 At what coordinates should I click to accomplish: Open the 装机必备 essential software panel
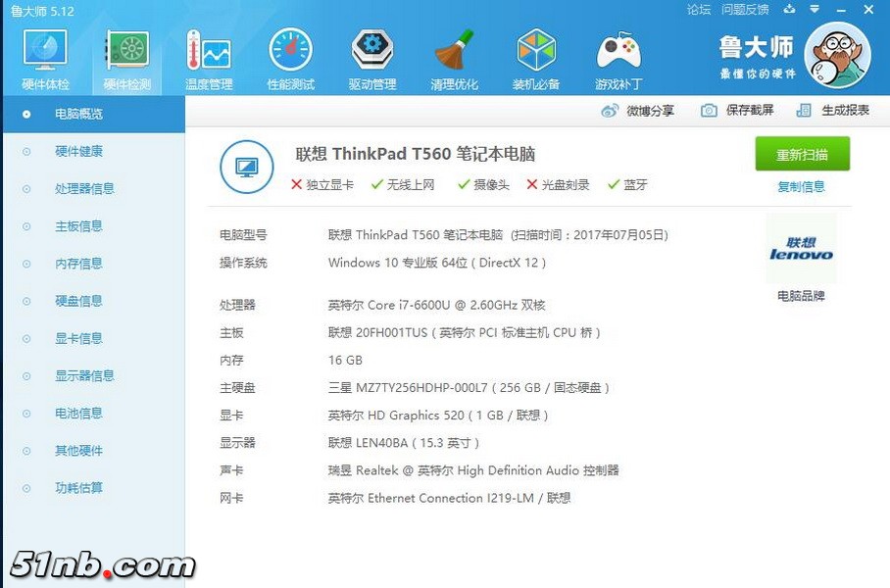click(x=536, y=56)
